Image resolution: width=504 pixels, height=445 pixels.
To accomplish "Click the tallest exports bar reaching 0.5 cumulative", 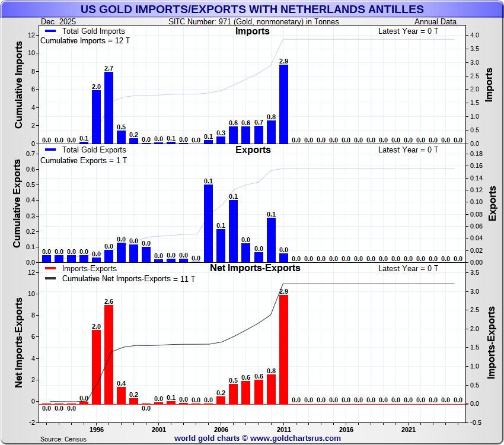I will (208, 224).
